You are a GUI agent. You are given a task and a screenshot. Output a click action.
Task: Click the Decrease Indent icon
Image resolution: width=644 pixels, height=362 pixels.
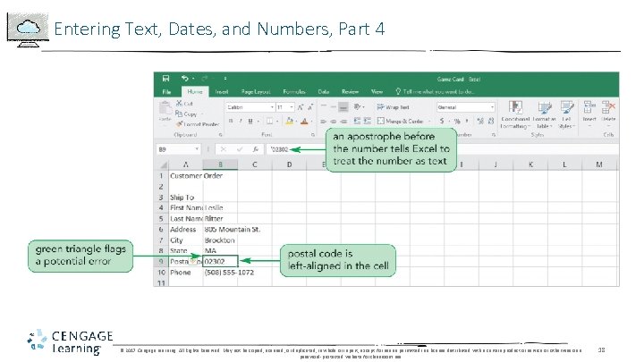[x=357, y=121]
